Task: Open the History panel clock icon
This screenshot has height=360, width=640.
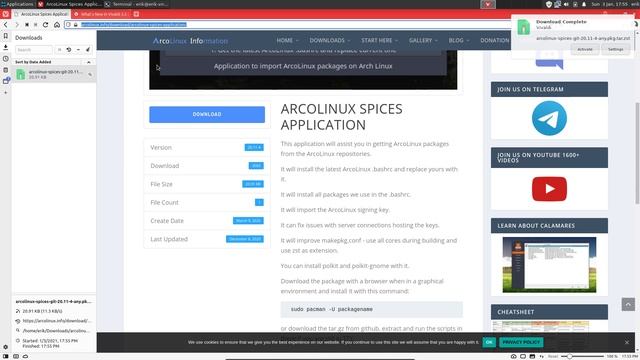Action: (x=6, y=59)
